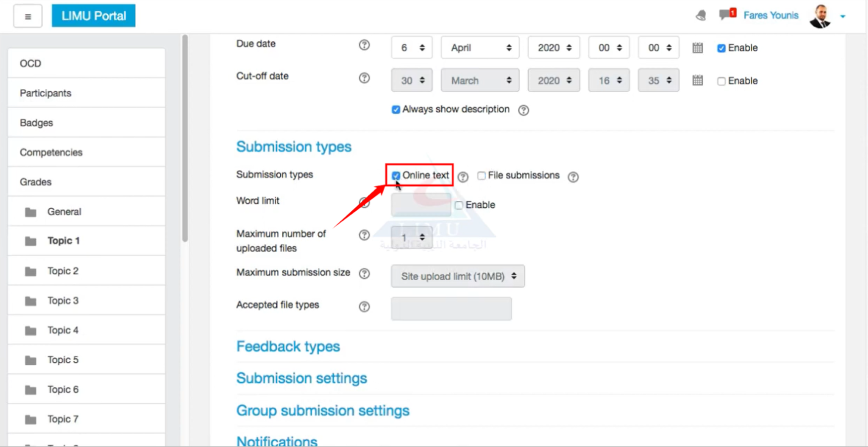The height and width of the screenshot is (447, 868).
Task: Open the messages chat icon
Action: (x=726, y=14)
